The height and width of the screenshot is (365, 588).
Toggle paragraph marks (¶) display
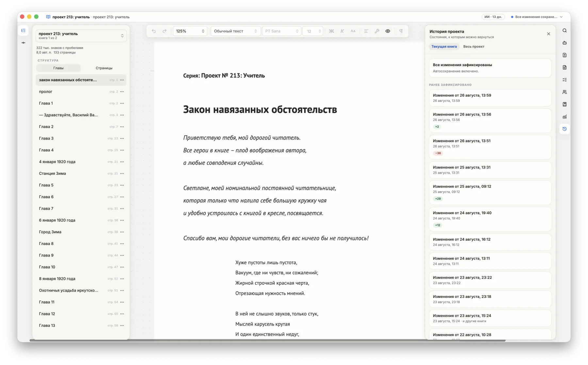point(401,31)
